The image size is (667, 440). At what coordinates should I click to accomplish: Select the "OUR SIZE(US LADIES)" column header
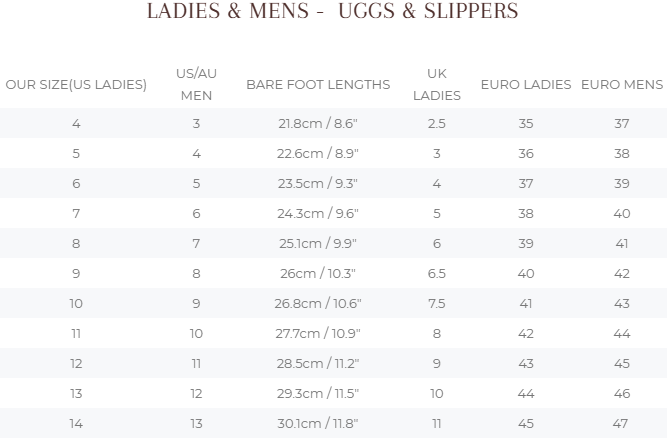pos(76,85)
